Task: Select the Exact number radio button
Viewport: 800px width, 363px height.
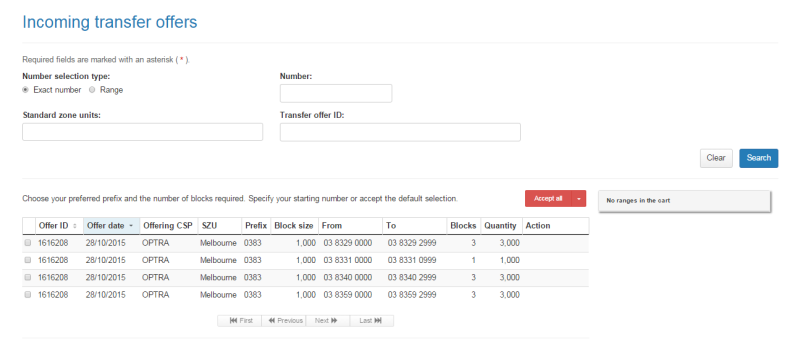Action: tap(25, 90)
